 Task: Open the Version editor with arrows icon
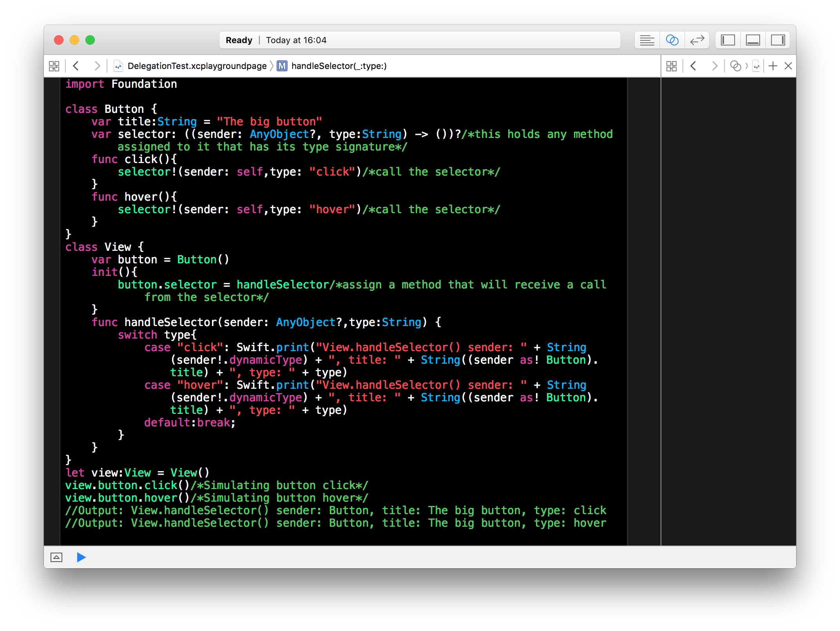tap(697, 40)
